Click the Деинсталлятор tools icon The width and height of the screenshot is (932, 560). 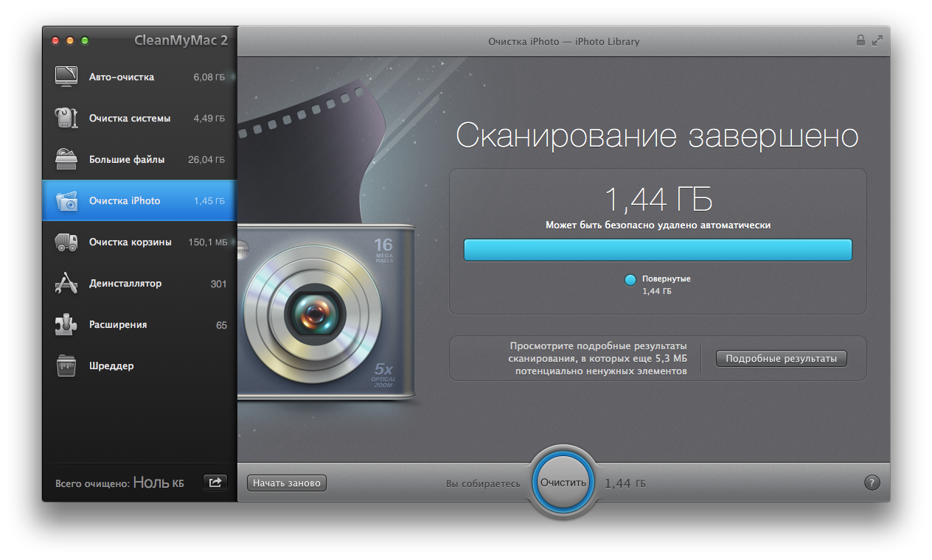click(66, 283)
